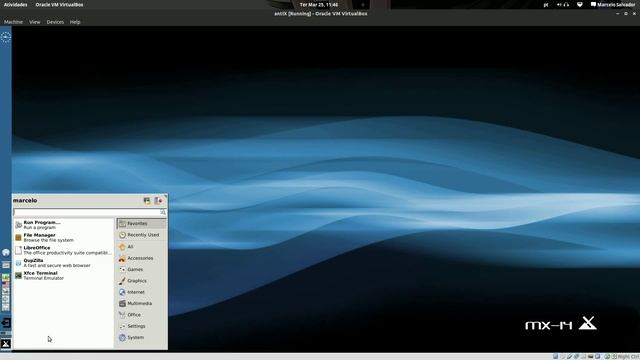640x360 pixels.
Task: Open QupZilla web browser
Action: (x=64, y=262)
